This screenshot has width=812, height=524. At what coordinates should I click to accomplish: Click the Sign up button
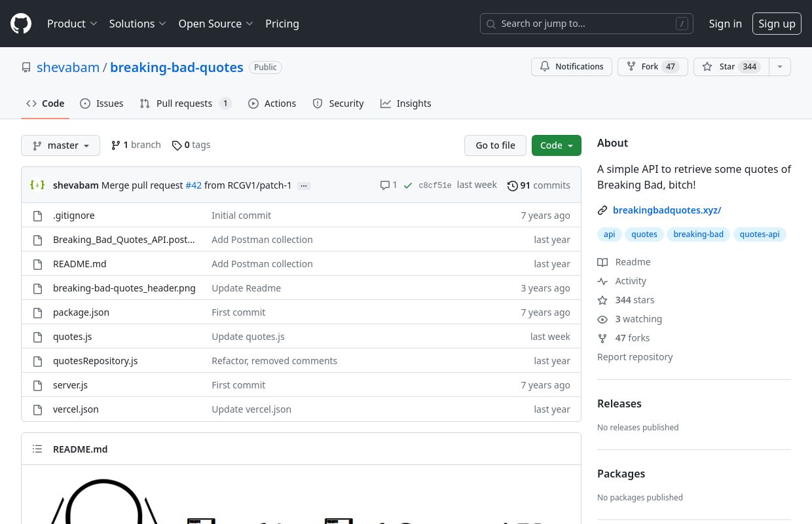point(777,24)
